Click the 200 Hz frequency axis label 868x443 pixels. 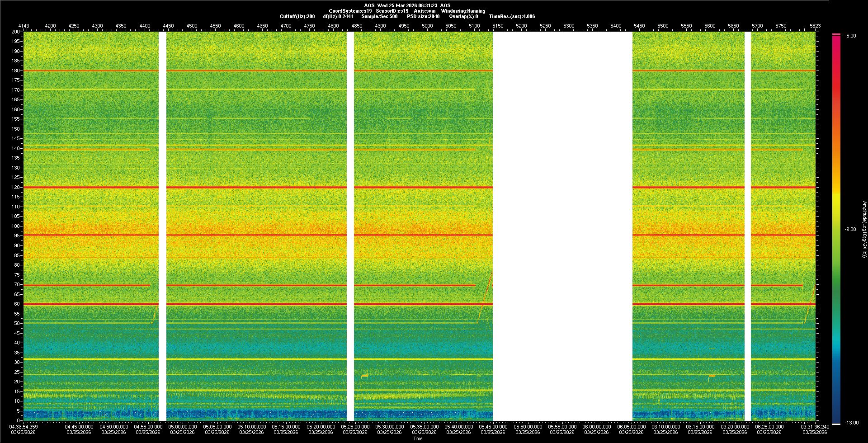(15, 32)
